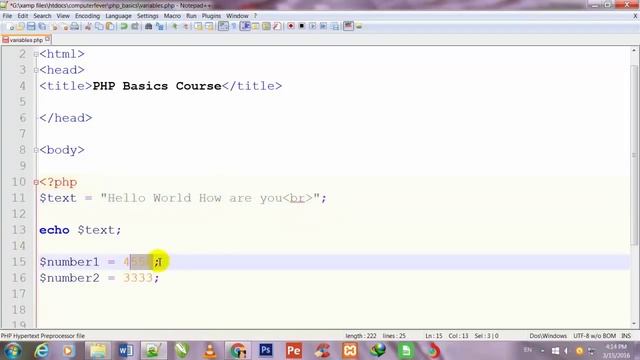640x360 pixels.
Task: Open the File menu
Action: [7, 16]
